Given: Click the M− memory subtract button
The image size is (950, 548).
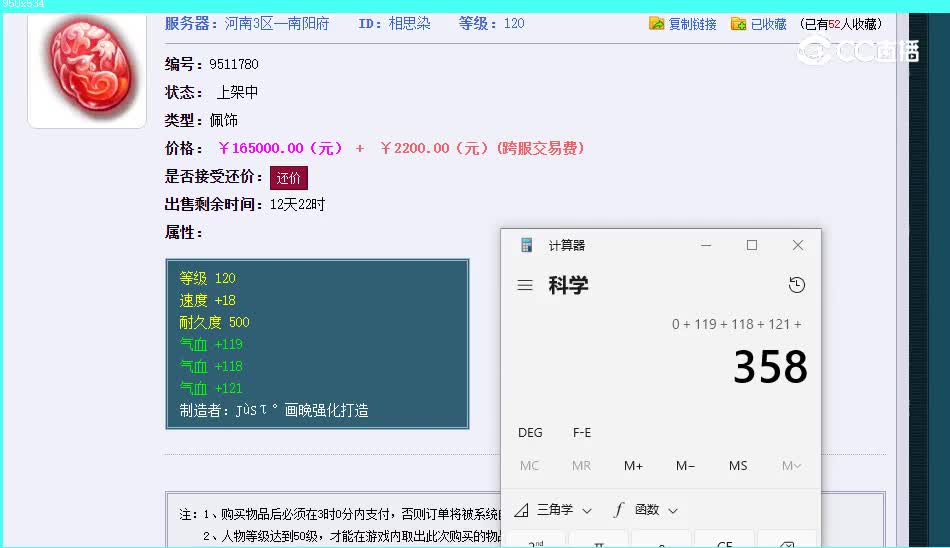Looking at the screenshot, I should point(685,466).
